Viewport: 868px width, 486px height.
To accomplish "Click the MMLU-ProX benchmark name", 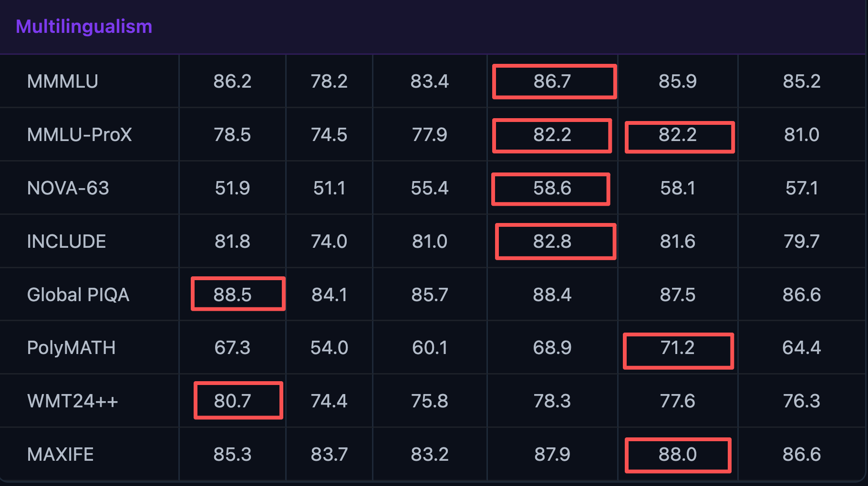I will click(x=79, y=135).
